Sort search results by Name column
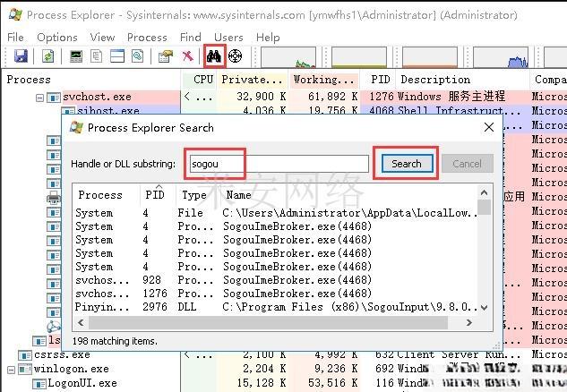Viewport: 567px width, 392px height. (x=349, y=195)
